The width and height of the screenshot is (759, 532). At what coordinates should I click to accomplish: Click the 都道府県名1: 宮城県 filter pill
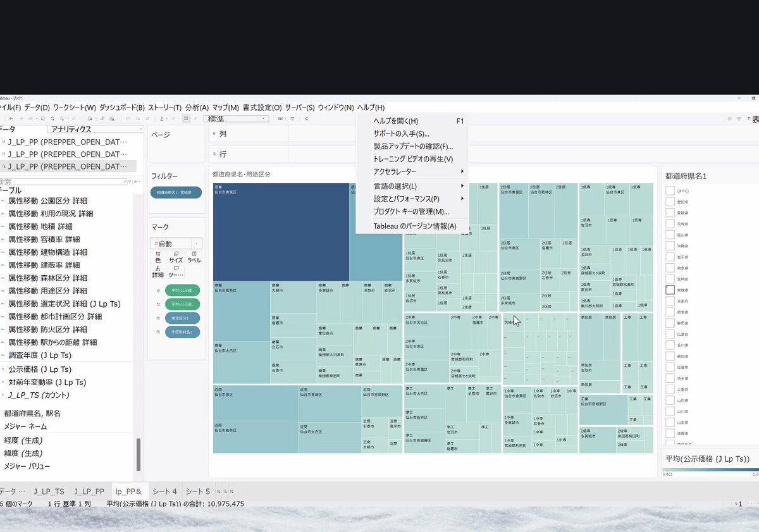[x=176, y=192]
